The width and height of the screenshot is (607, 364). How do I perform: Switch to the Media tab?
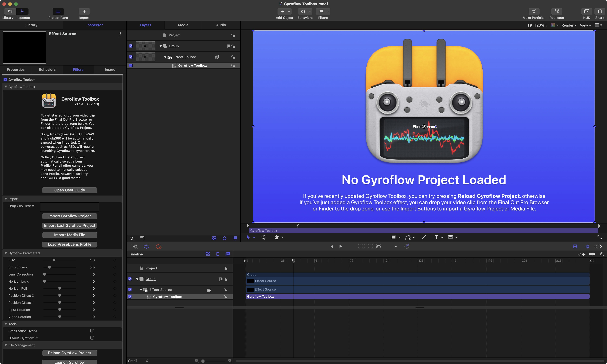[183, 25]
